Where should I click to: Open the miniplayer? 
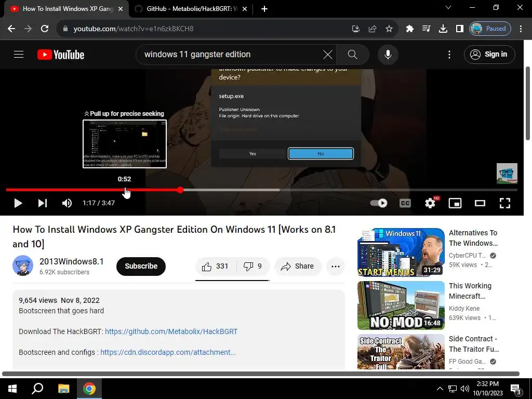coord(455,203)
